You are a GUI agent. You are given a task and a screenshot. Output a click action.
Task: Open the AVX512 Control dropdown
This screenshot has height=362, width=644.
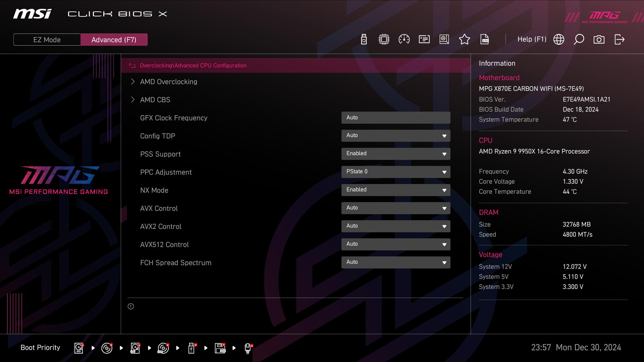pos(396,244)
